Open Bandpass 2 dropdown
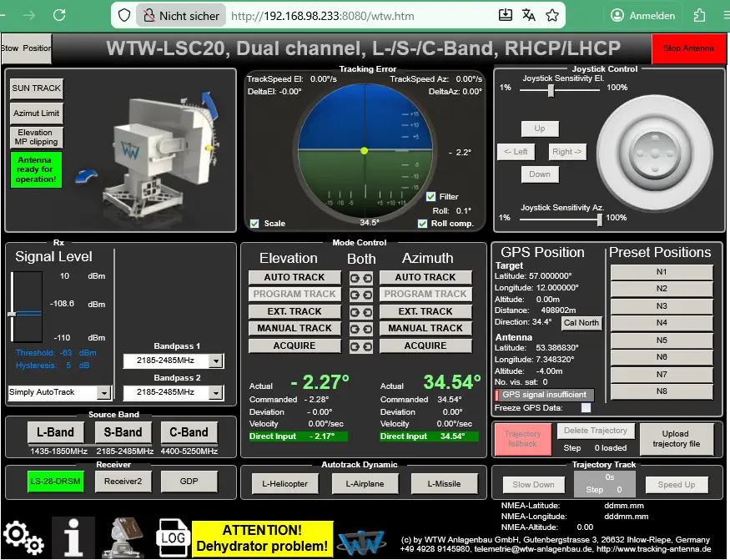This screenshot has height=560, width=730. [x=174, y=393]
